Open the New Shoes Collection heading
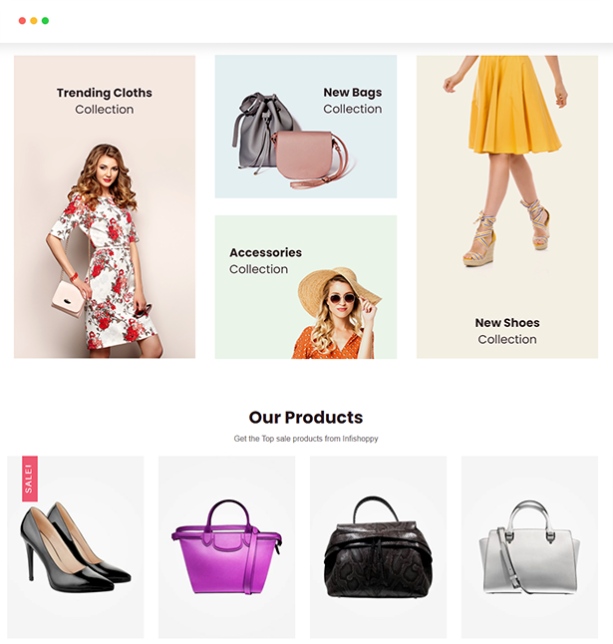 507,331
